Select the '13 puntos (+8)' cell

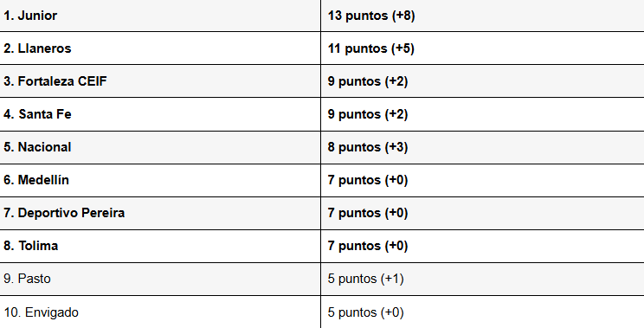pyautogui.click(x=483, y=16)
